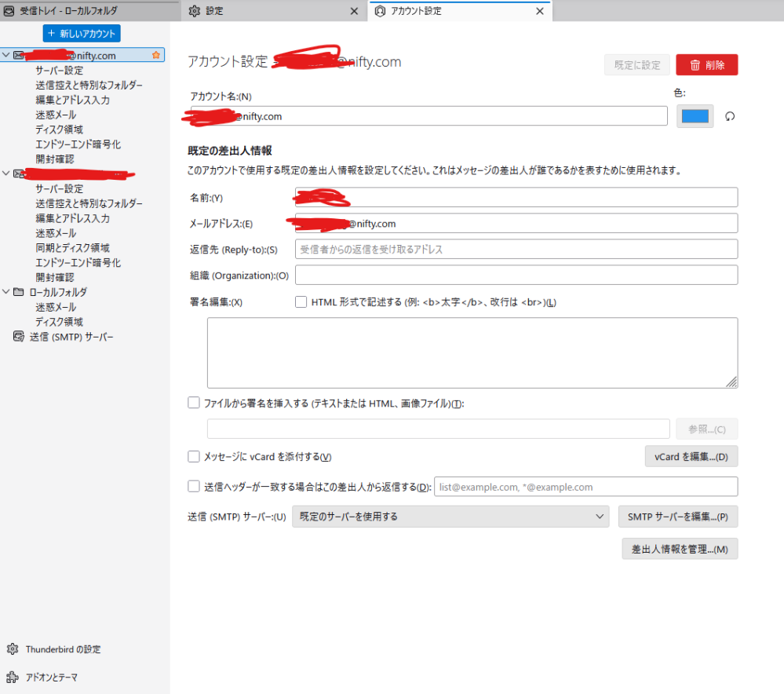Click the 送信 (SMTP) サーバー icon
The image size is (784, 694).
19,337
